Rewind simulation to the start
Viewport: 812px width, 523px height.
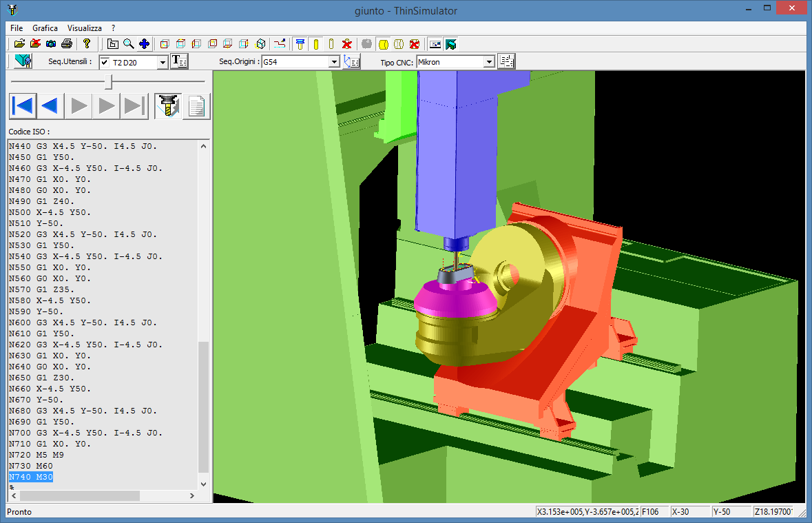click(23, 106)
